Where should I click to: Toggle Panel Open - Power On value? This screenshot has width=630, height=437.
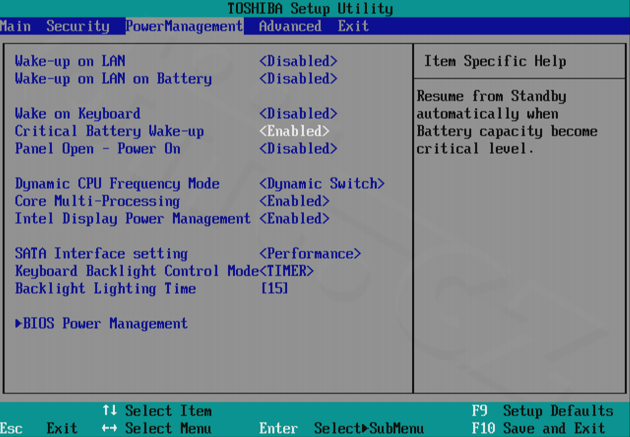tap(298, 149)
